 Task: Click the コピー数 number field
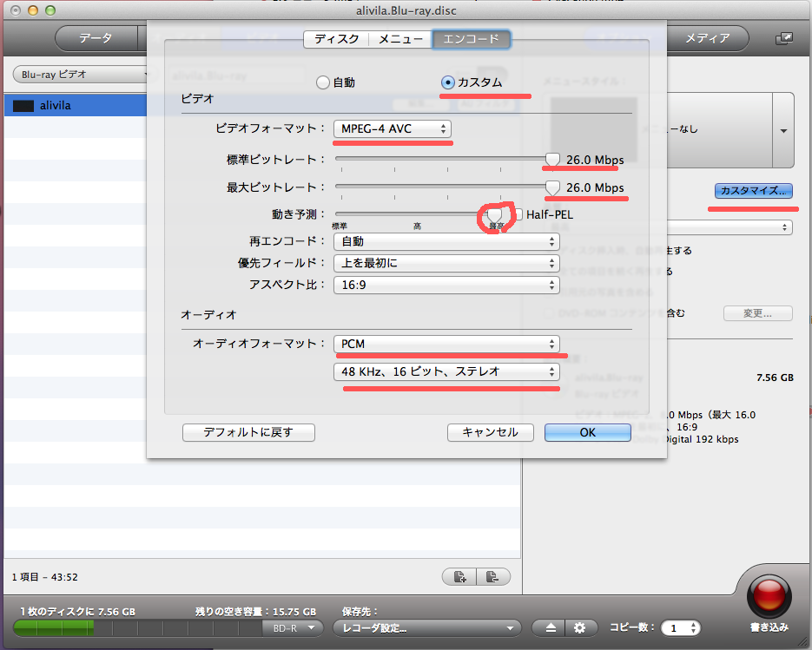click(674, 628)
